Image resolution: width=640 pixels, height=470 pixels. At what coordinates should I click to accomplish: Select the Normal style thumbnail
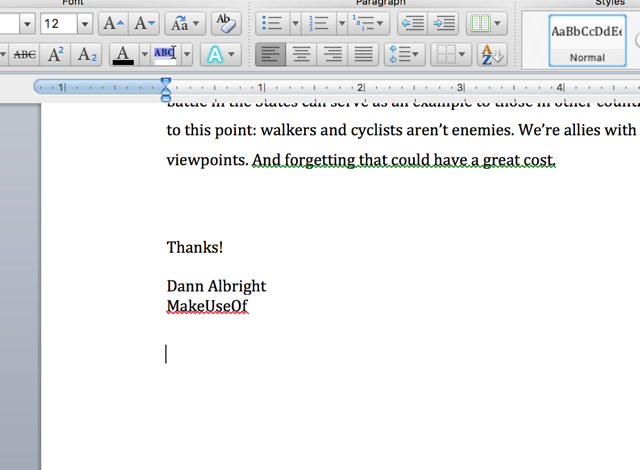587,40
